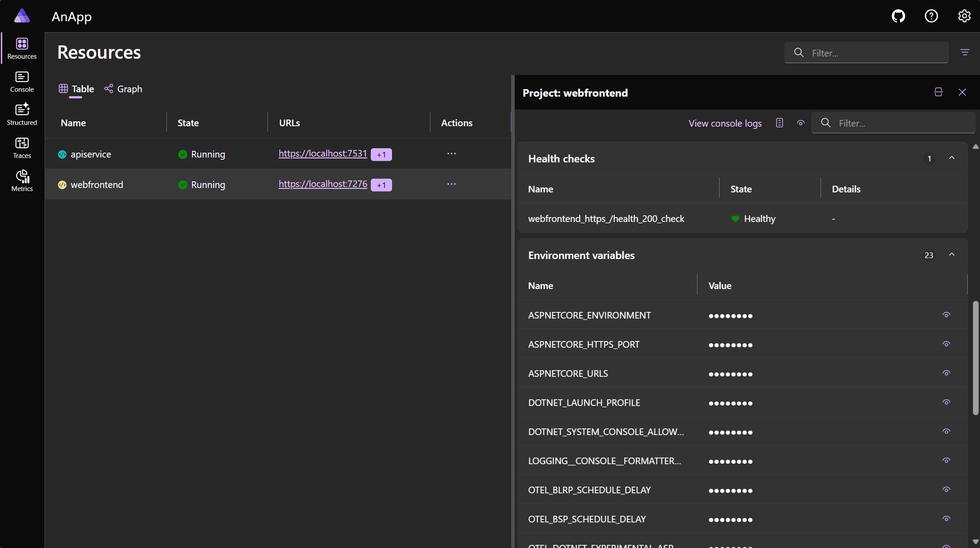Open the View console logs link
This screenshot has width=980, height=548.
coord(724,123)
